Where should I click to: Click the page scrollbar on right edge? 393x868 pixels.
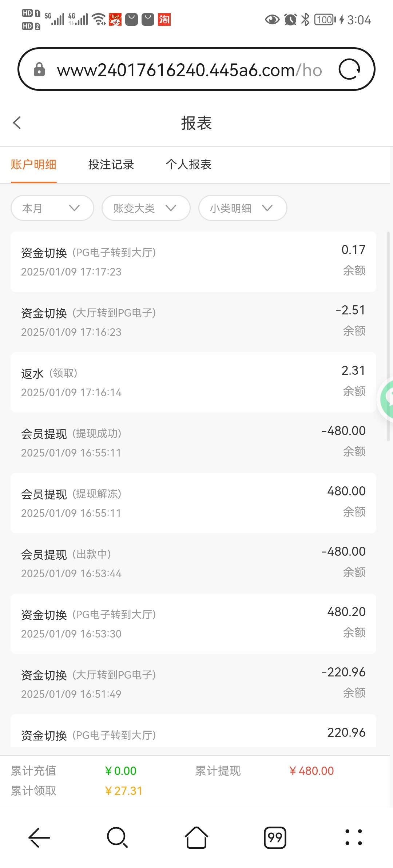(x=388, y=336)
